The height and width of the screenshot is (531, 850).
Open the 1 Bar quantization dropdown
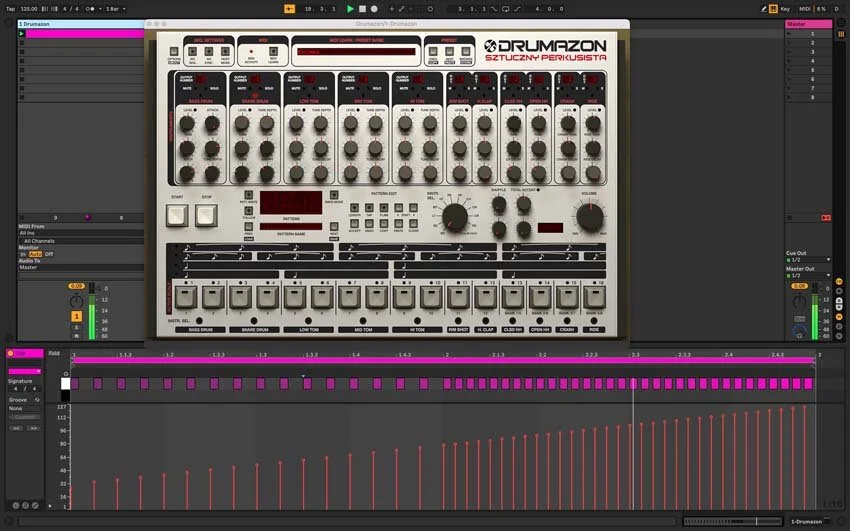tap(115, 9)
